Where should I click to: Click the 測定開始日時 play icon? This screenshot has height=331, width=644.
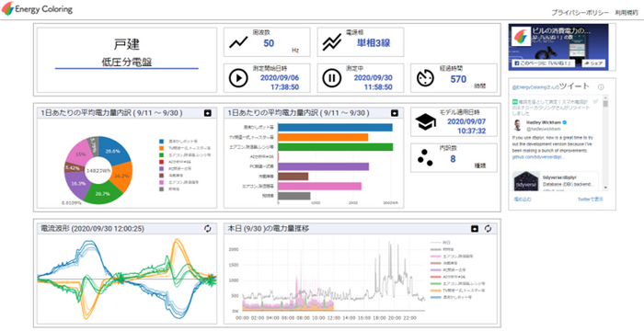(238, 78)
